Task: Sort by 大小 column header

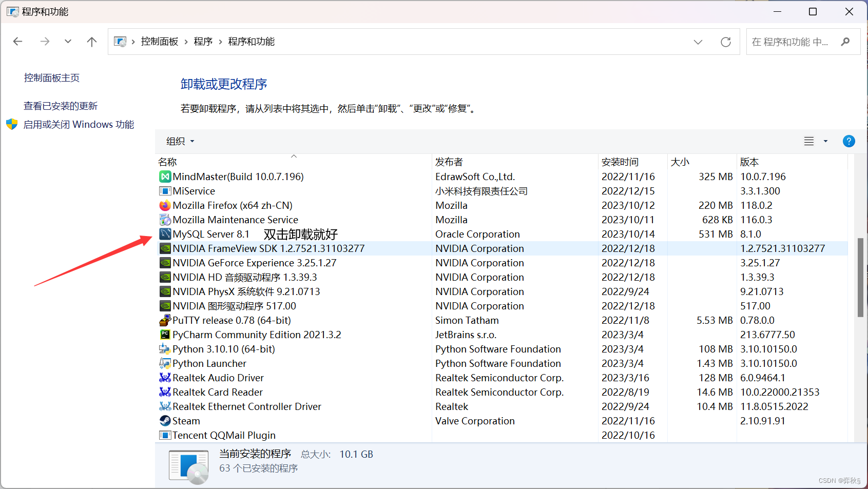Action: point(702,162)
